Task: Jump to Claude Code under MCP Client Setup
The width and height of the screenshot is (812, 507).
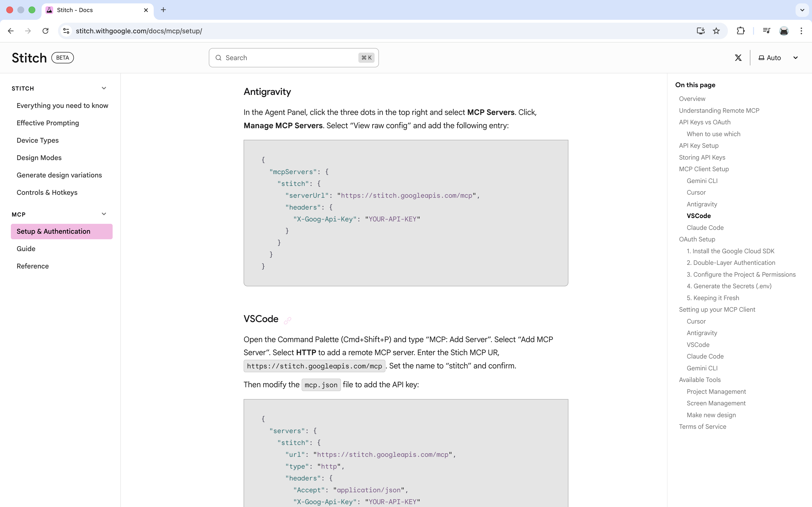Action: click(x=705, y=228)
